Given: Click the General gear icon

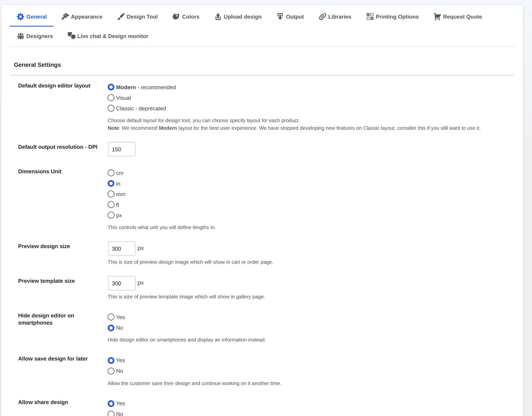Looking at the screenshot, I should tap(20, 17).
